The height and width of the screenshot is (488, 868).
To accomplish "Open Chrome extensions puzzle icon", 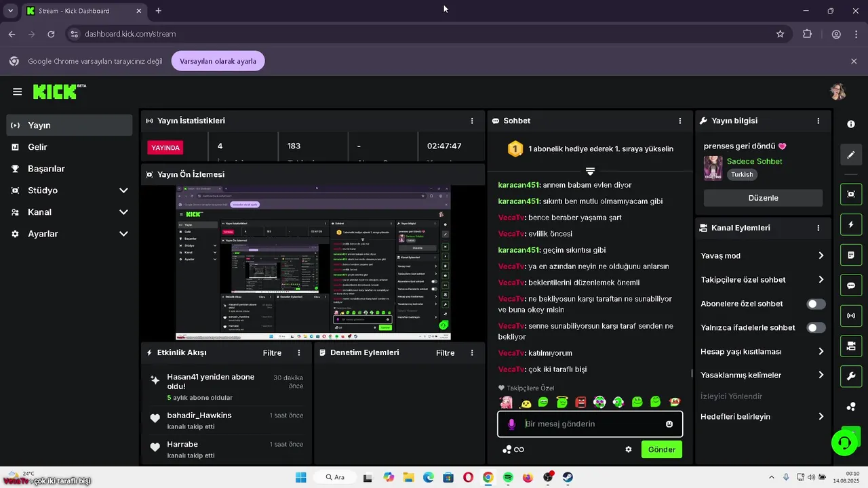I will pos(807,34).
